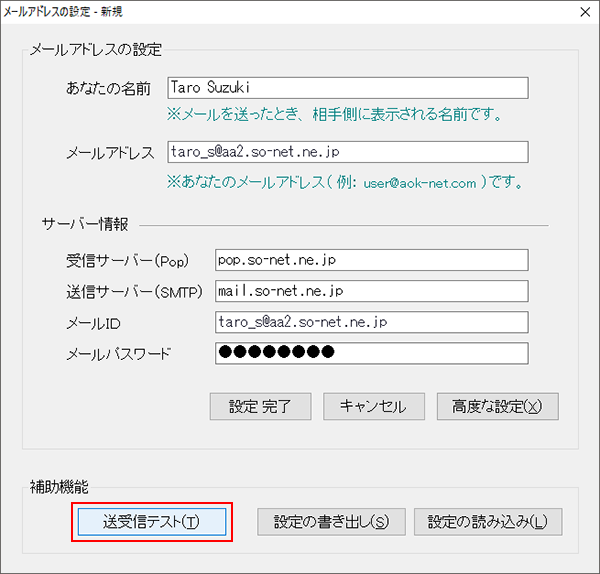Run the 送受信テスト(T) send/receive test

click(151, 522)
